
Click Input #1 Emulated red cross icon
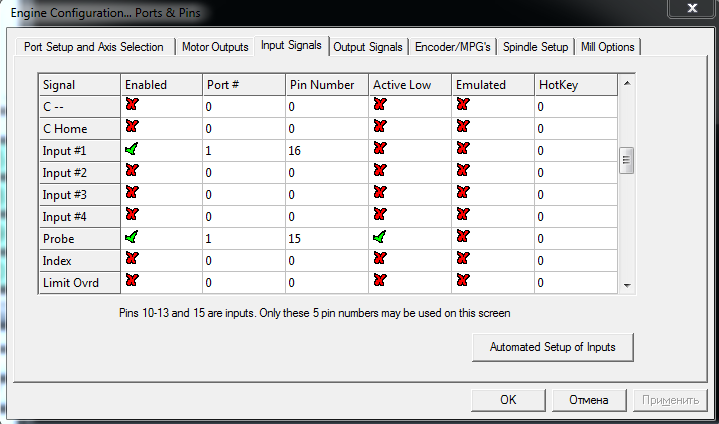click(462, 149)
